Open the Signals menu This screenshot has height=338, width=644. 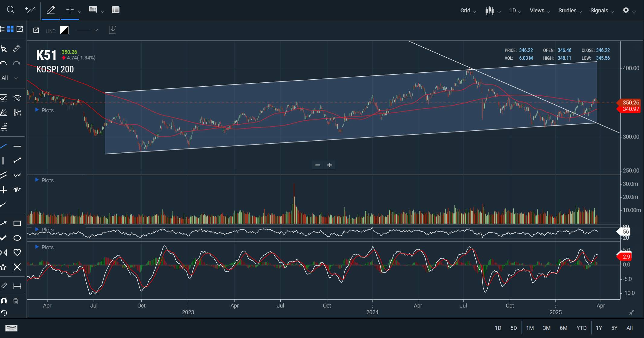pyautogui.click(x=602, y=11)
